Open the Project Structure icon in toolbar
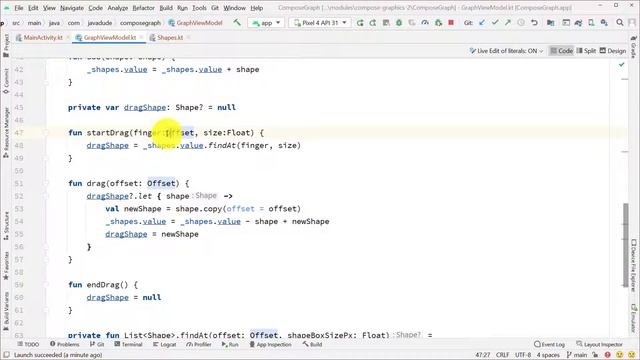The image size is (640, 360). coord(551,23)
